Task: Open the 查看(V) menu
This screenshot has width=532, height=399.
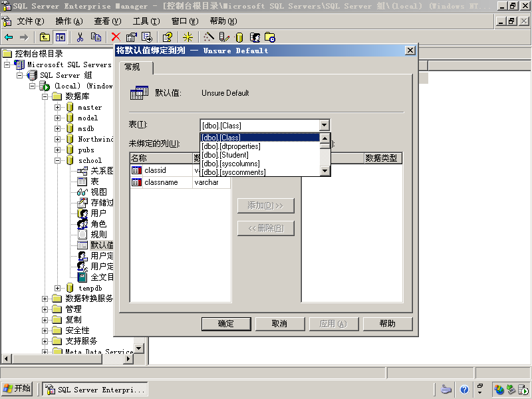Action: coord(108,21)
